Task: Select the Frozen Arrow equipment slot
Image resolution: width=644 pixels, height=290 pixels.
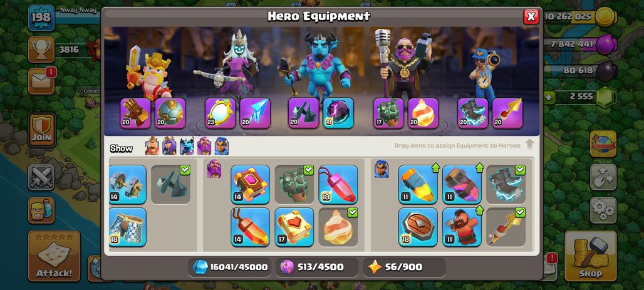Action: pyautogui.click(x=254, y=113)
